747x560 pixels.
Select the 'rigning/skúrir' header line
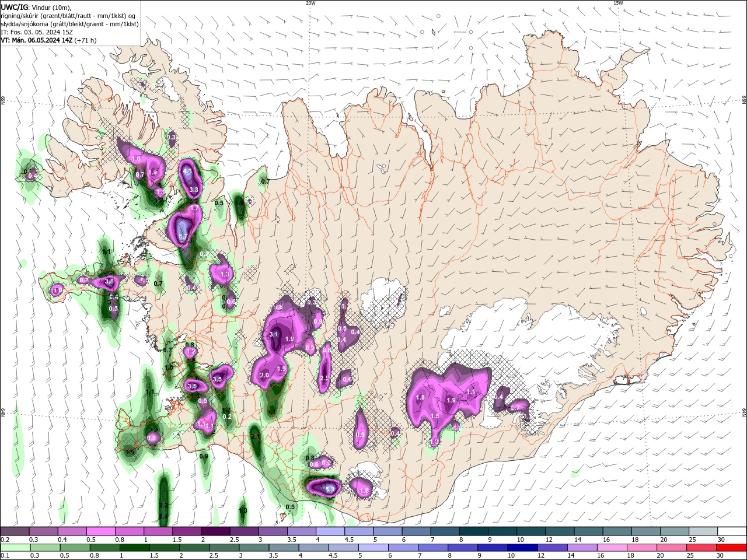point(69,16)
